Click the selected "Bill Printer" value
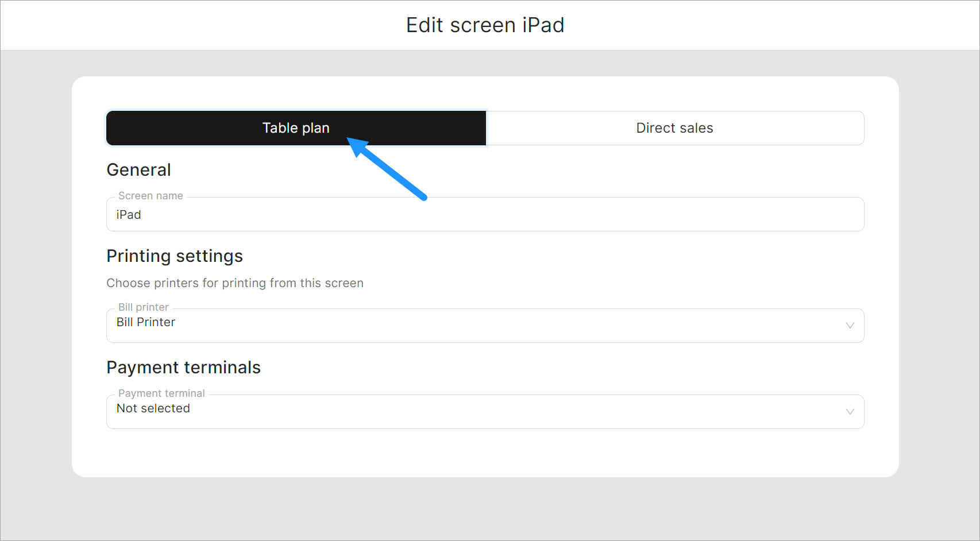Viewport: 980px width, 541px height. tap(146, 322)
